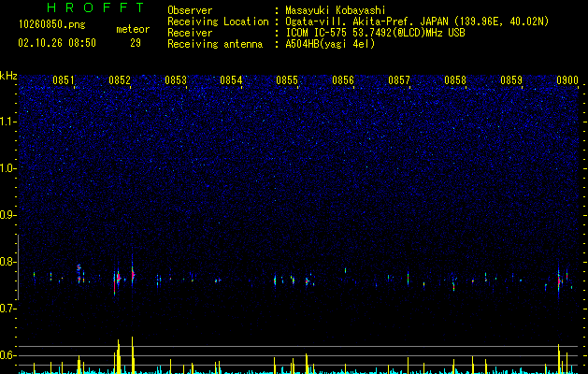
Task: Click the Observer label
Action: point(190,10)
